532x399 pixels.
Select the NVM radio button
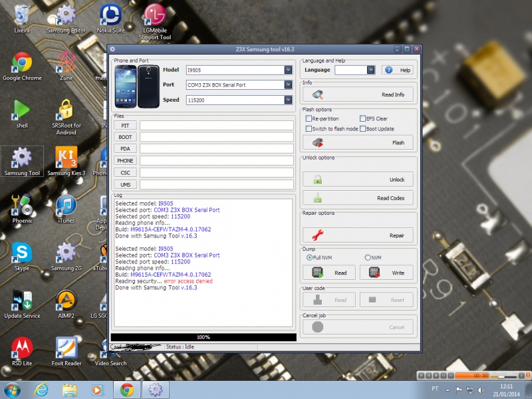(x=368, y=257)
